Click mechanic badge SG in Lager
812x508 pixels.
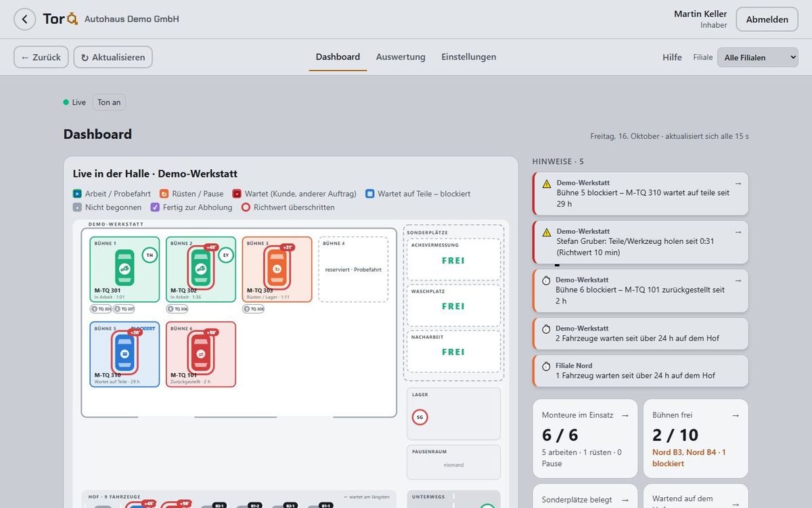pos(420,417)
